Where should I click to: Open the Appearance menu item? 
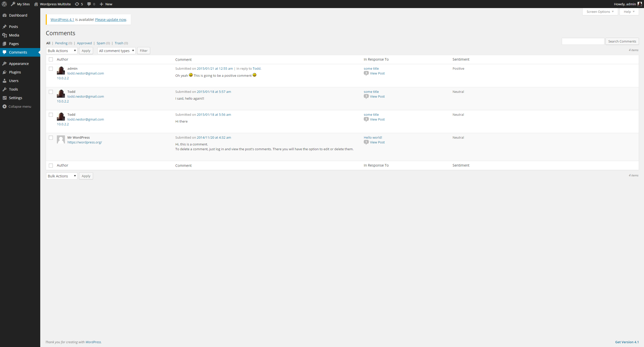tap(19, 64)
